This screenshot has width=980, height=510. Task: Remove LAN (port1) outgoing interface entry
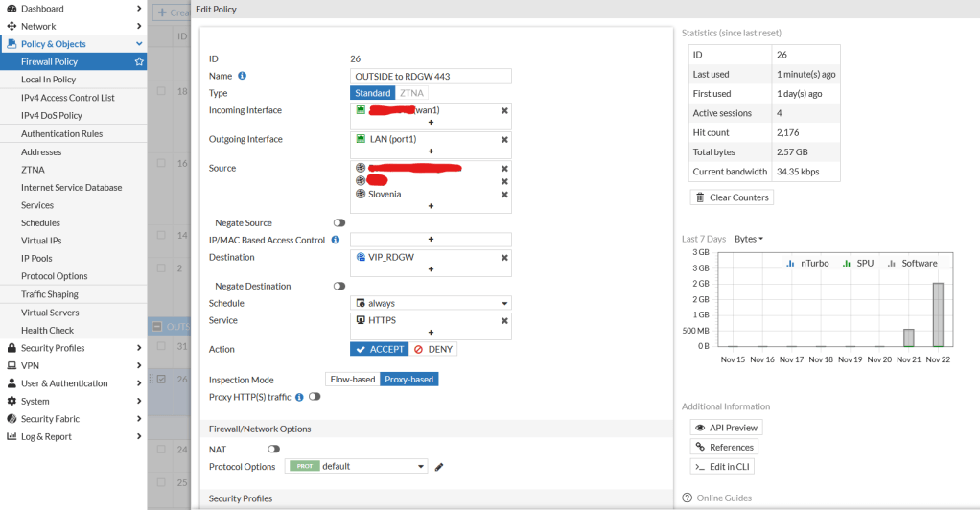click(504, 139)
